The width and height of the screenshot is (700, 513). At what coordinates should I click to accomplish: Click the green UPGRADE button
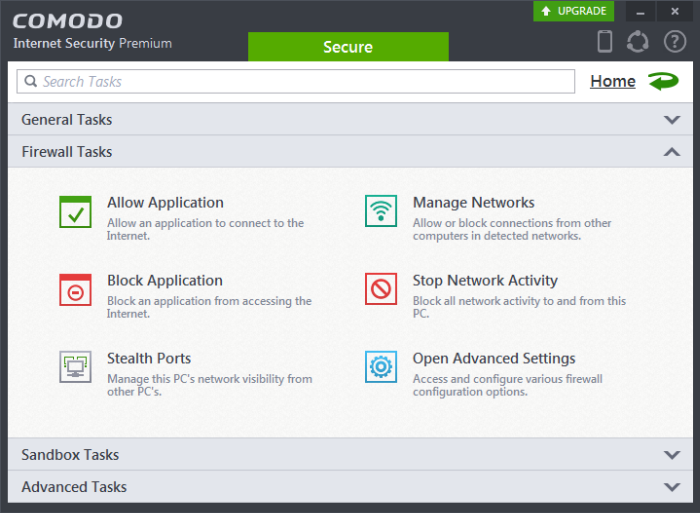[574, 11]
